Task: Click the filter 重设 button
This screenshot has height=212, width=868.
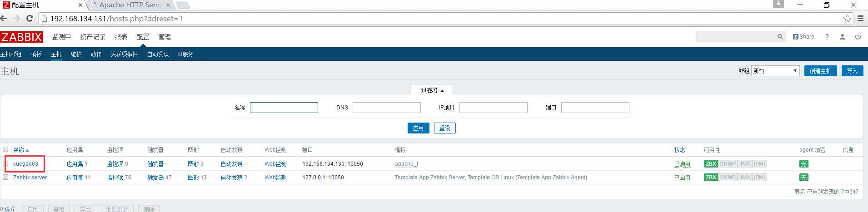Action: pyautogui.click(x=444, y=128)
